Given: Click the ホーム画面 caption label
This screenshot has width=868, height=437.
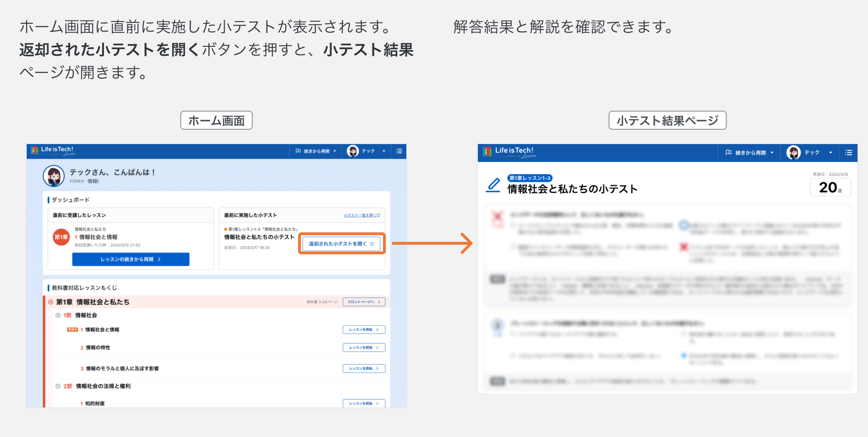Looking at the screenshot, I should click(217, 120).
